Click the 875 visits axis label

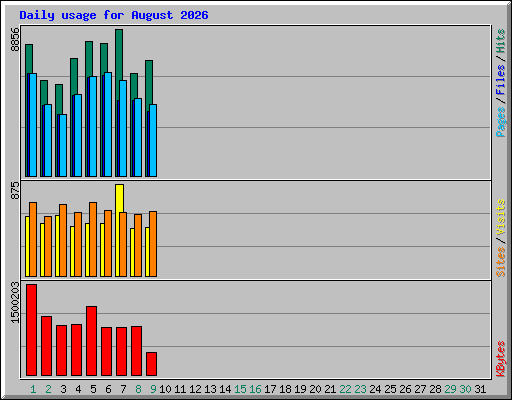click(x=15, y=191)
